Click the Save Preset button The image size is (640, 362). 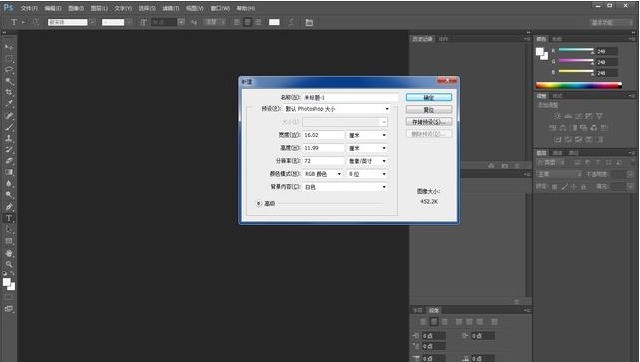tap(429, 122)
